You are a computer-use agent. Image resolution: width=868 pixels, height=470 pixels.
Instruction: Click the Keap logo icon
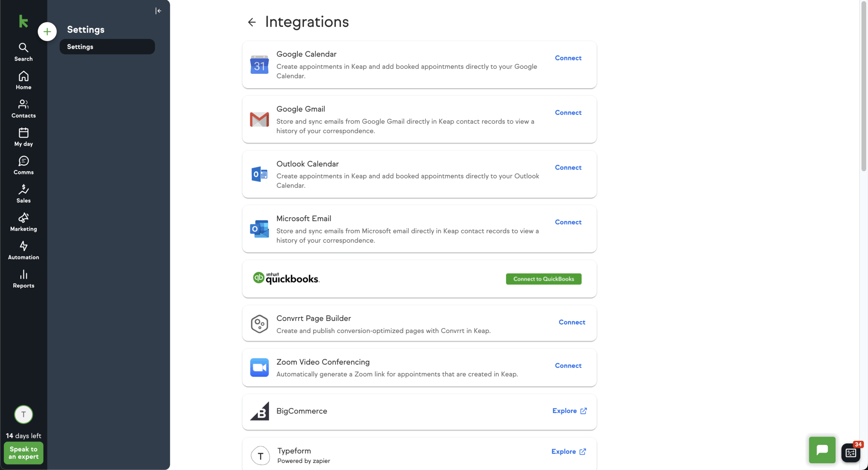click(x=23, y=21)
